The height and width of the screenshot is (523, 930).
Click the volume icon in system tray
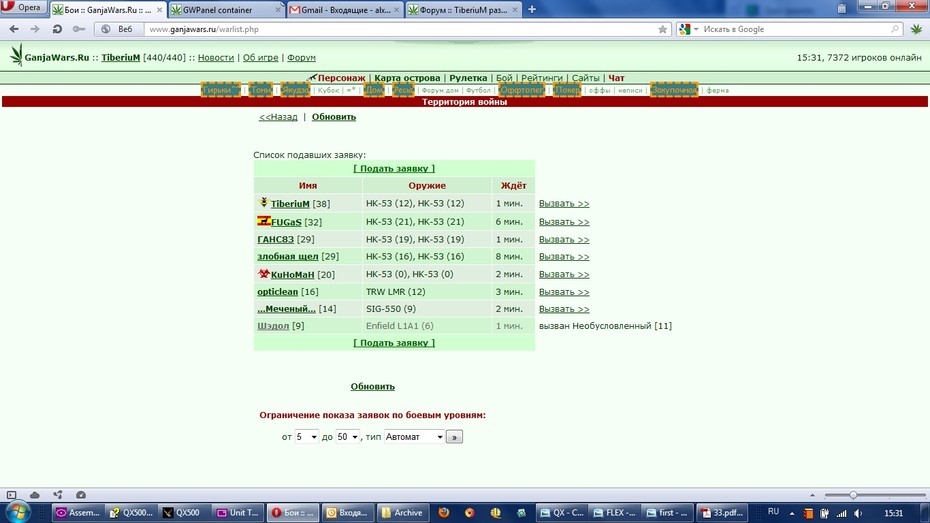click(x=858, y=513)
